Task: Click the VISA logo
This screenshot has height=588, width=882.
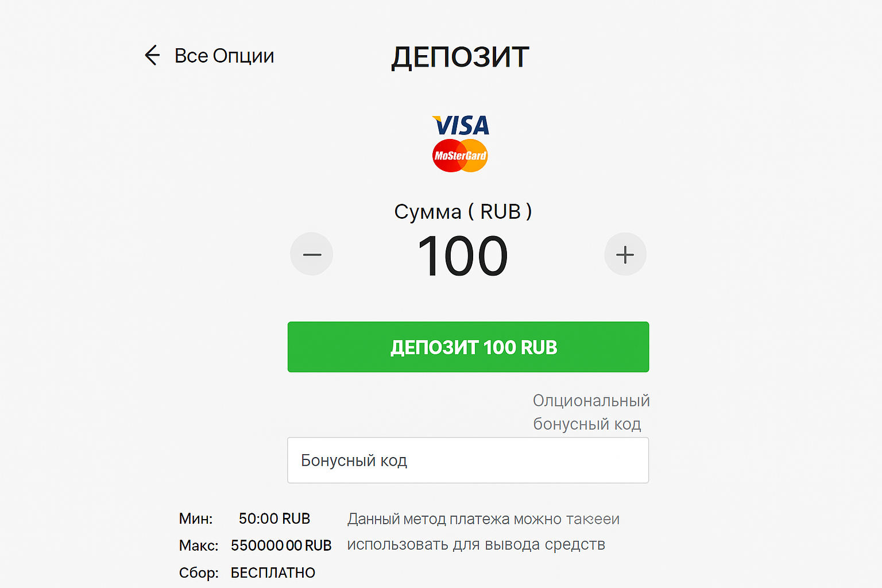Action: coord(461,125)
